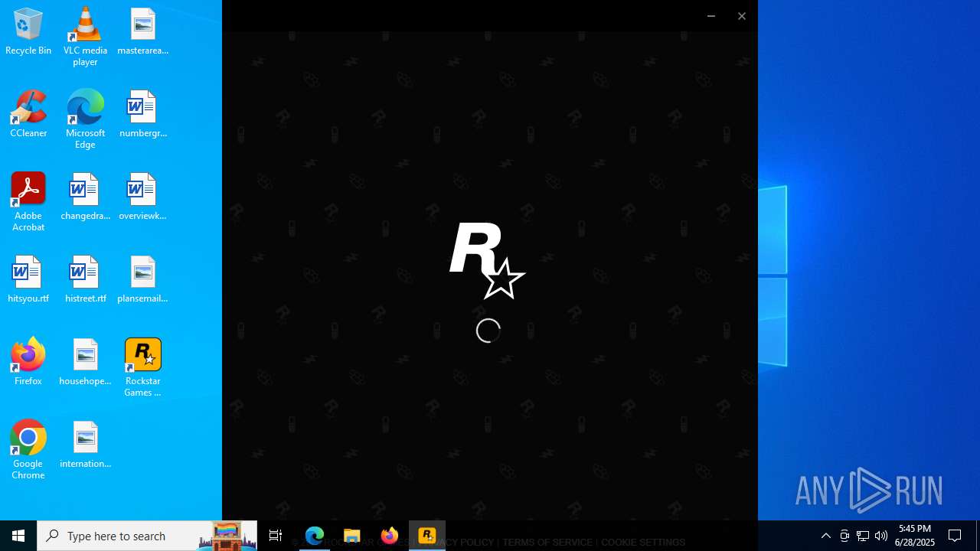Select the plansemail image file
This screenshot has height=551, width=980.
point(142,280)
